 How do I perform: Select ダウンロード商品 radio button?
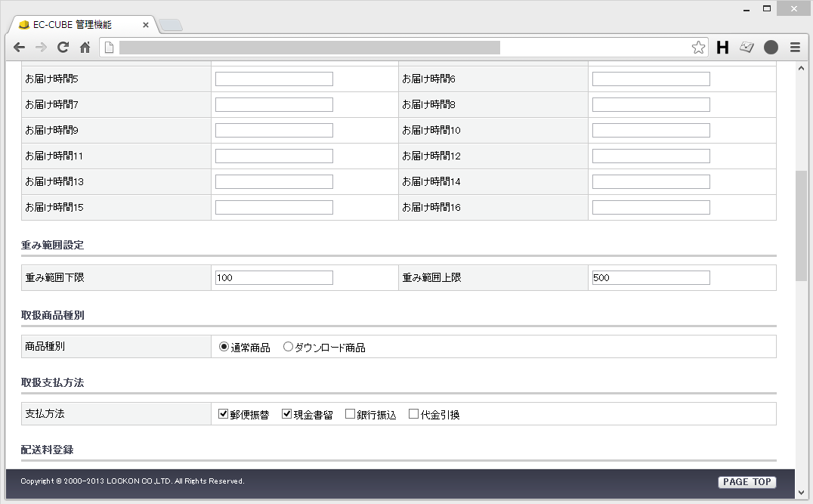pos(289,347)
